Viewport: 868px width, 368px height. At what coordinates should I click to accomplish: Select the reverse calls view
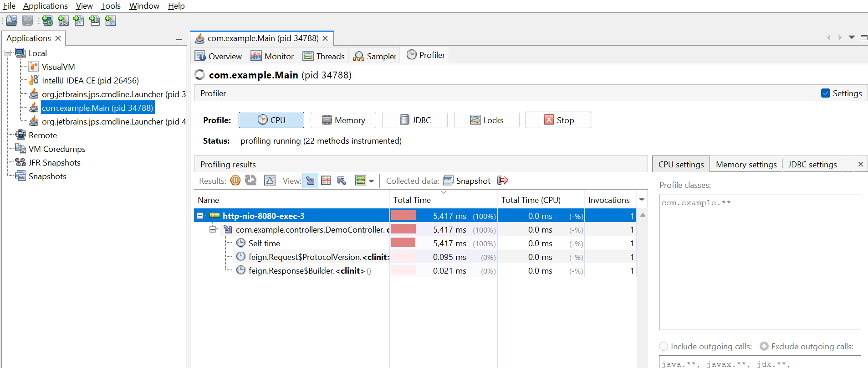342,181
